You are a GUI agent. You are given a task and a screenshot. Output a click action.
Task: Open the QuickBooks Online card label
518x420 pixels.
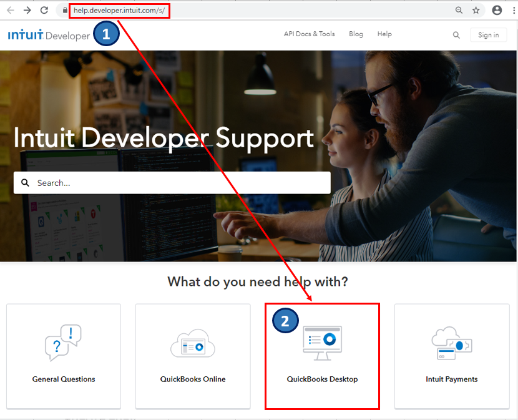[193, 379]
